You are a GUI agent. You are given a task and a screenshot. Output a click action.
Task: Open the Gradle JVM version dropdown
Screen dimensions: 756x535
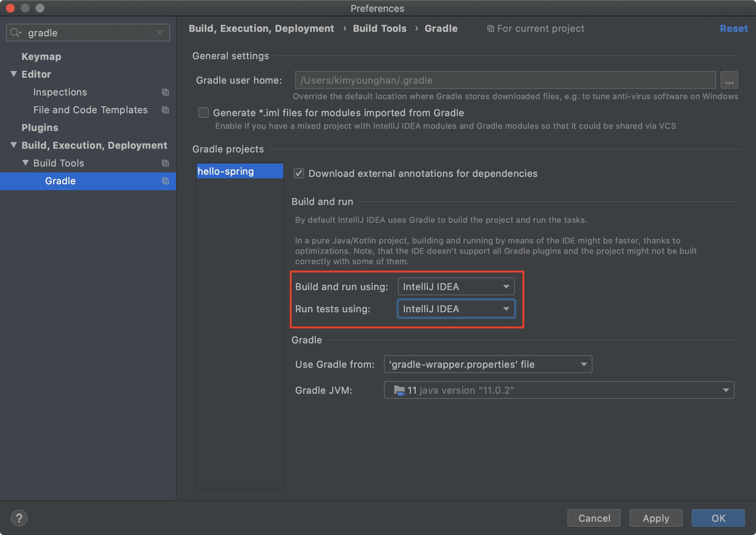[559, 390]
